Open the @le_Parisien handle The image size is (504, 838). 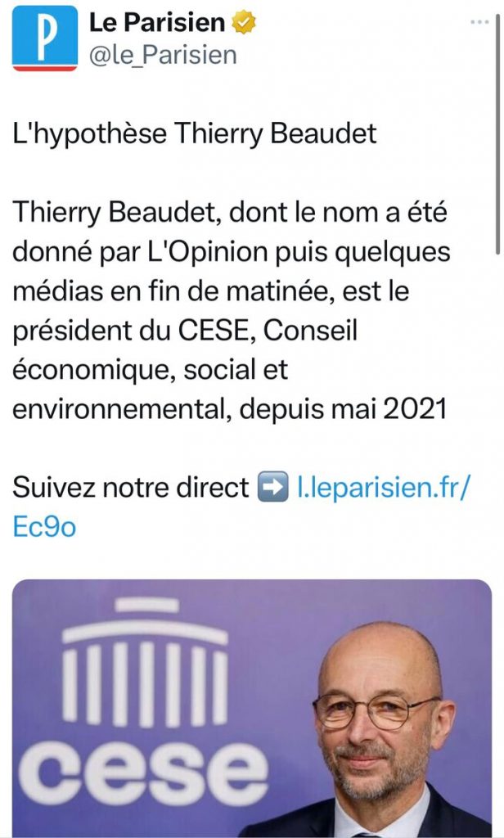click(x=163, y=55)
